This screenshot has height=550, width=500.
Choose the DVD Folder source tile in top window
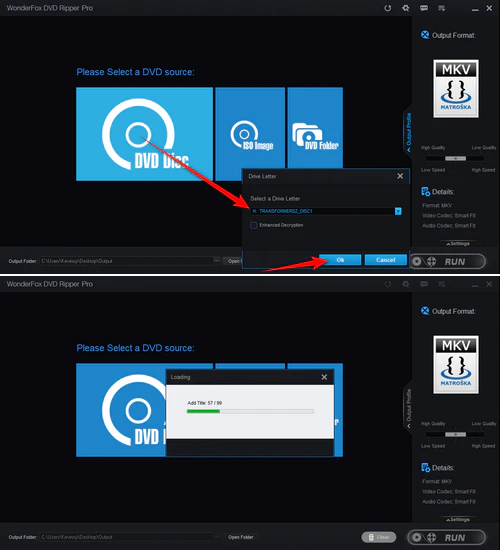coord(315,128)
